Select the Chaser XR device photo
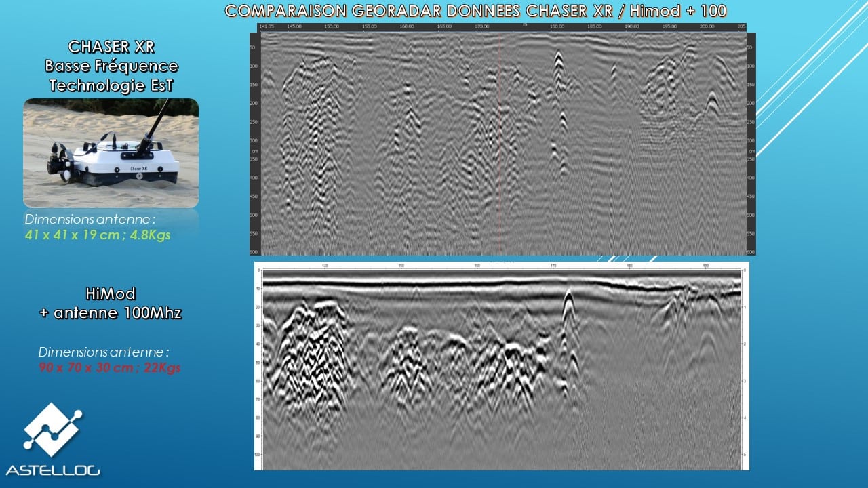 (x=111, y=153)
